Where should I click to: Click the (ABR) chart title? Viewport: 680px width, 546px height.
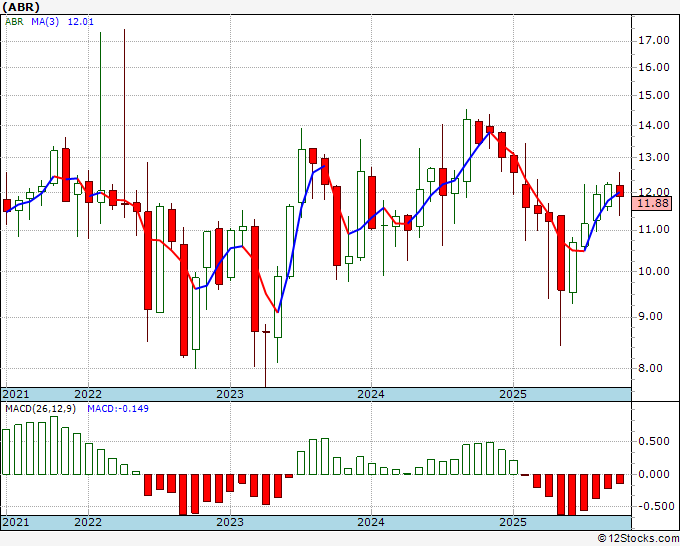(x=21, y=7)
